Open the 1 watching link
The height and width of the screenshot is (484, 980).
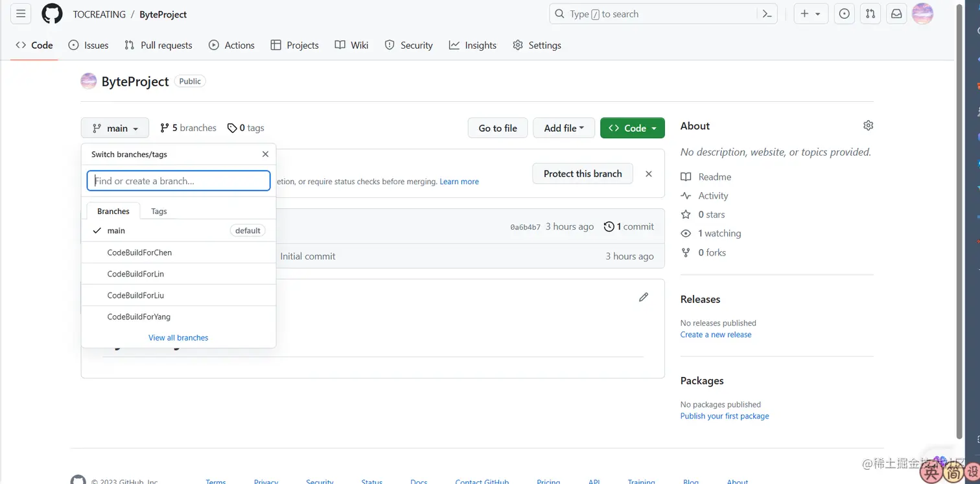coord(711,233)
